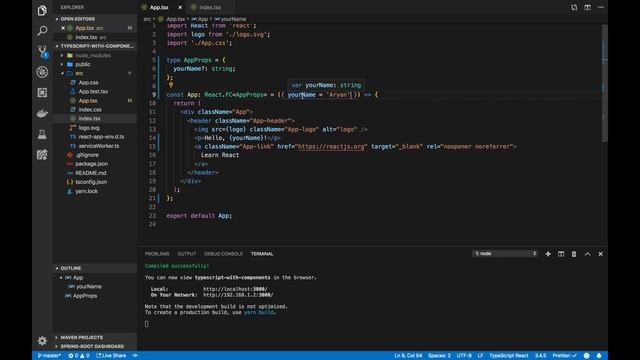
Task: Start Live Share from status bar
Action: coord(111,356)
